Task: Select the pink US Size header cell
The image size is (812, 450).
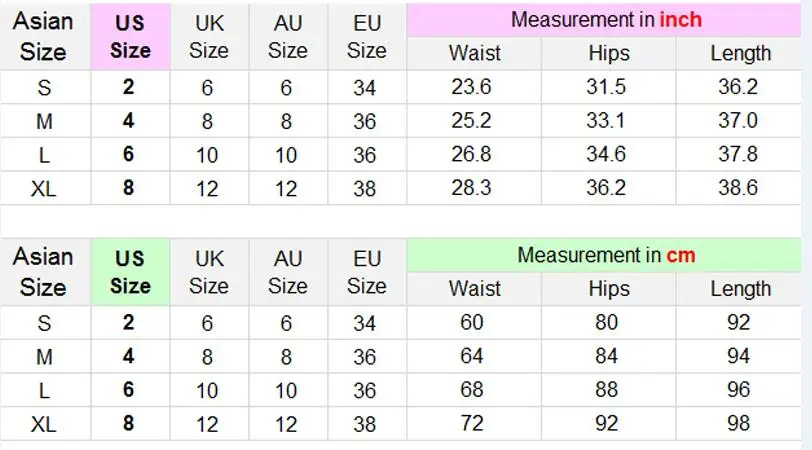Action: pos(130,37)
